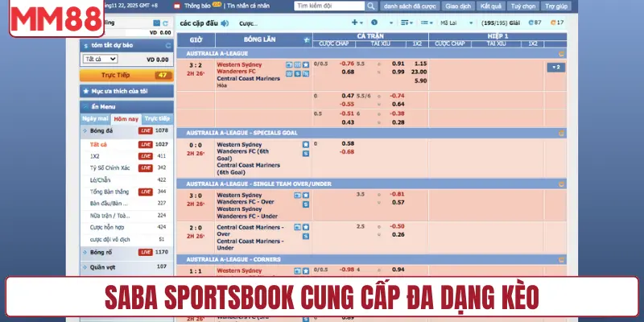Refresh the balance with the circular arrow icon

click(x=166, y=23)
